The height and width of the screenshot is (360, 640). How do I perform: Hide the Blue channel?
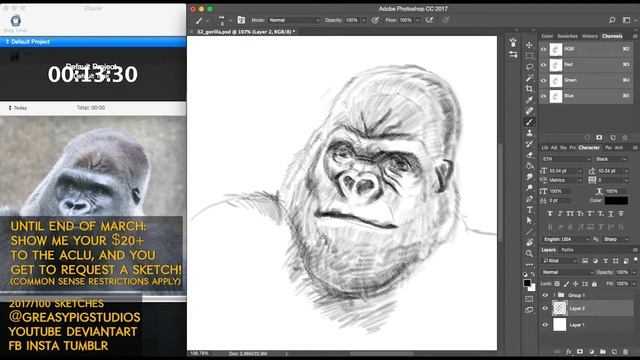(x=543, y=96)
